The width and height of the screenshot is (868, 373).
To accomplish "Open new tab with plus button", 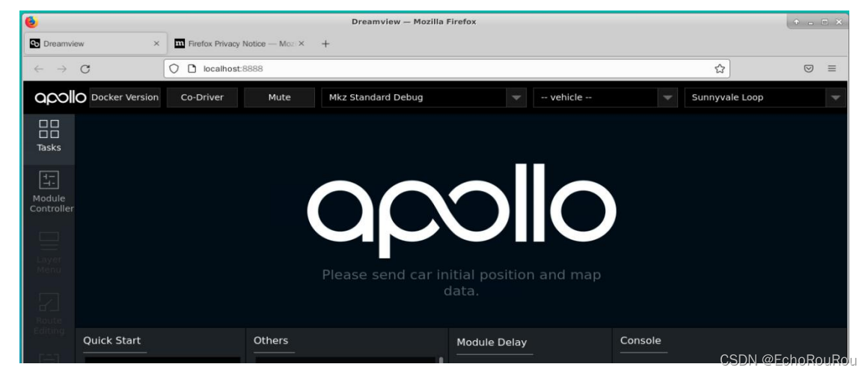I will (x=325, y=43).
